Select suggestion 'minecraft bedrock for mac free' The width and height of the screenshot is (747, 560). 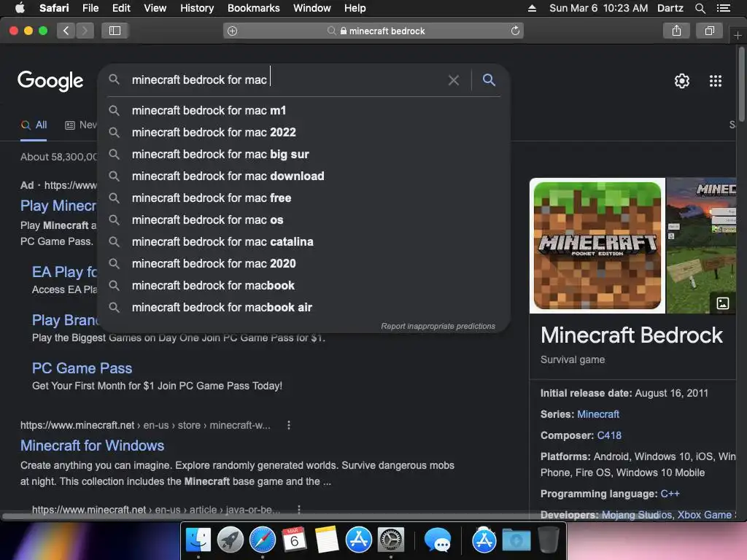tap(304, 198)
